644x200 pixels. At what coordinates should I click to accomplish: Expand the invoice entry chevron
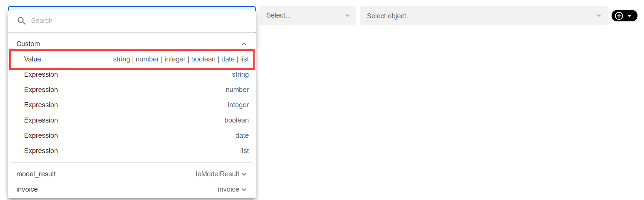244,190
